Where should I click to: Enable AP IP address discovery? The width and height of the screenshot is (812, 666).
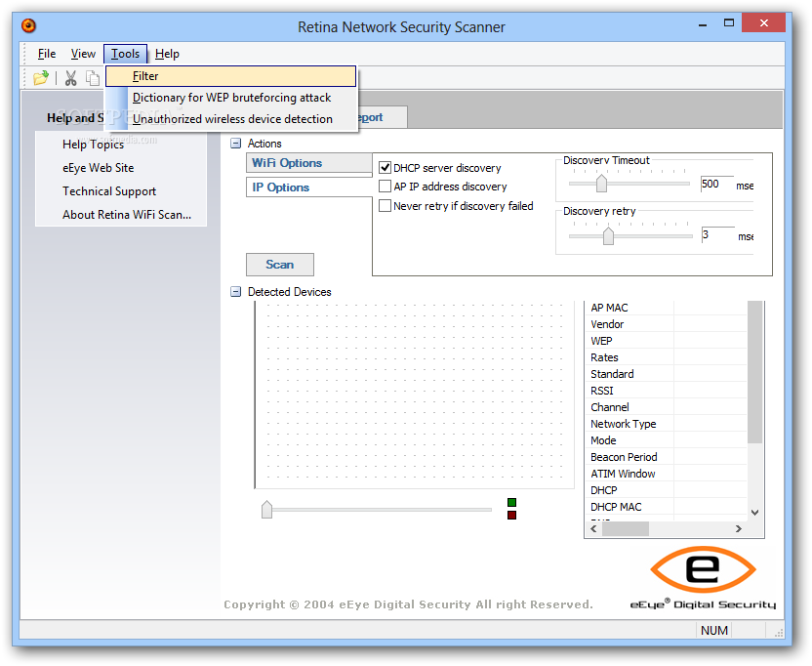[385, 187]
